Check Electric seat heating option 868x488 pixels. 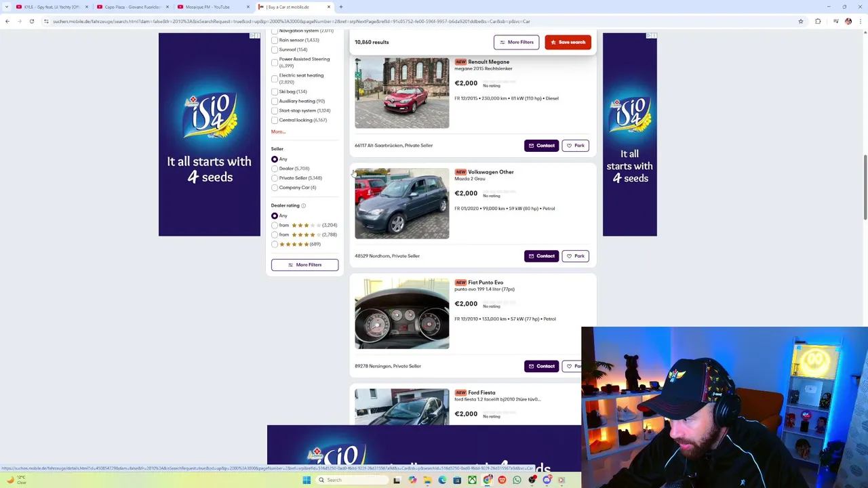click(x=275, y=79)
